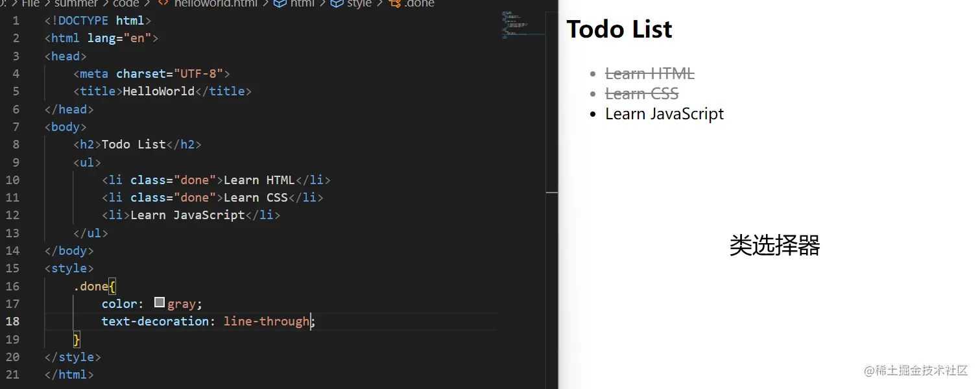Image resolution: width=980 pixels, height=389 pixels.
Task: Open the "File" folder breadcrumb
Action: pyautogui.click(x=30, y=3)
